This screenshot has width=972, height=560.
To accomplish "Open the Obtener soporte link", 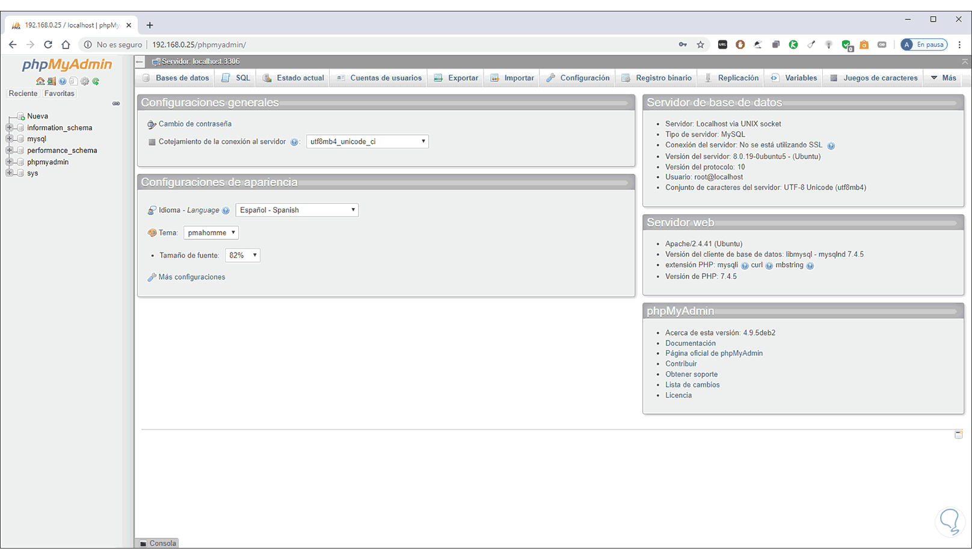I will 691,374.
